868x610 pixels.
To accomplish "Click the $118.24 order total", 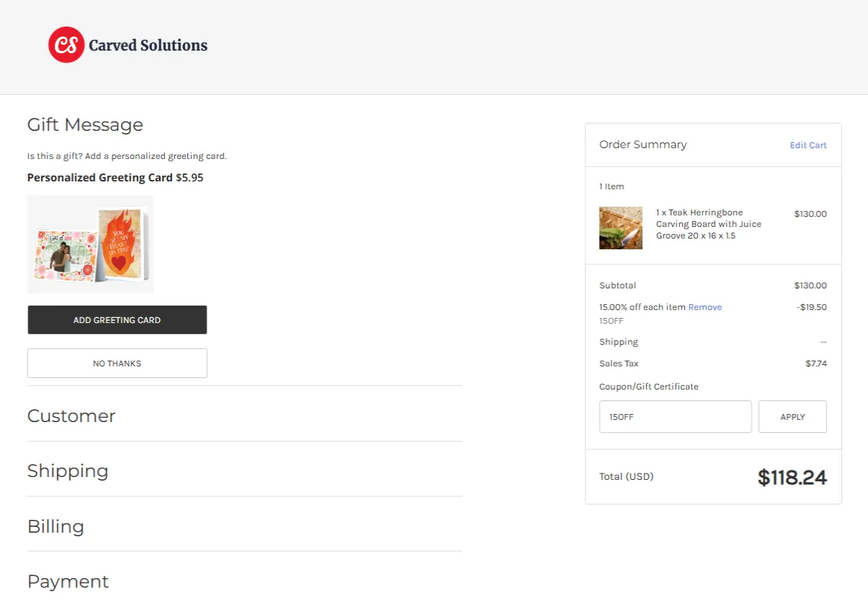I will tap(791, 478).
